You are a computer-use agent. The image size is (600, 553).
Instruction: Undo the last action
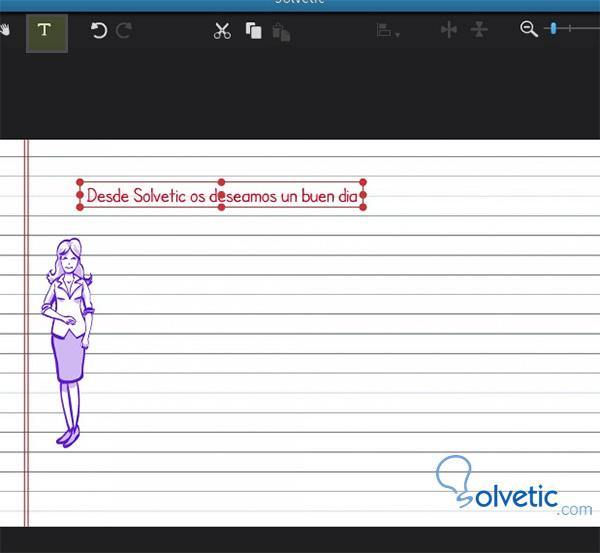coord(99,30)
